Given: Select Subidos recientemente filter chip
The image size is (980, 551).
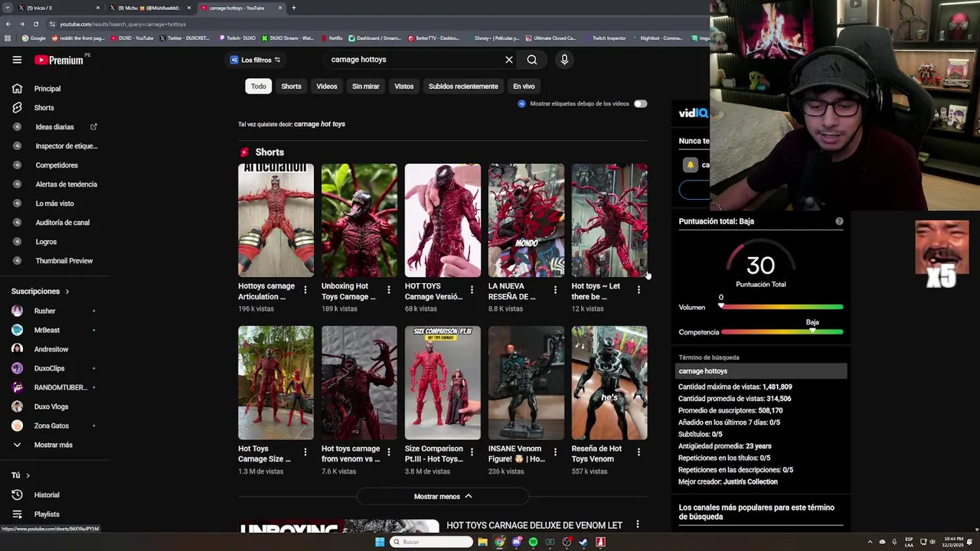Looking at the screenshot, I should (463, 86).
